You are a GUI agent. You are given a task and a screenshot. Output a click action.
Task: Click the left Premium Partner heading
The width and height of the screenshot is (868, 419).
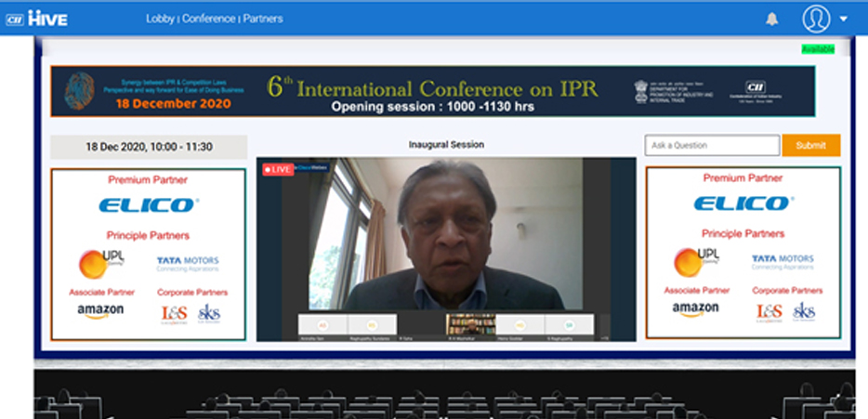148,179
